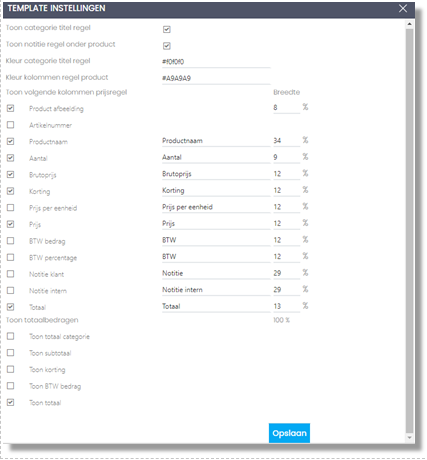Tick the Notitie klant checkbox
427x460 pixels.
coord(11,274)
